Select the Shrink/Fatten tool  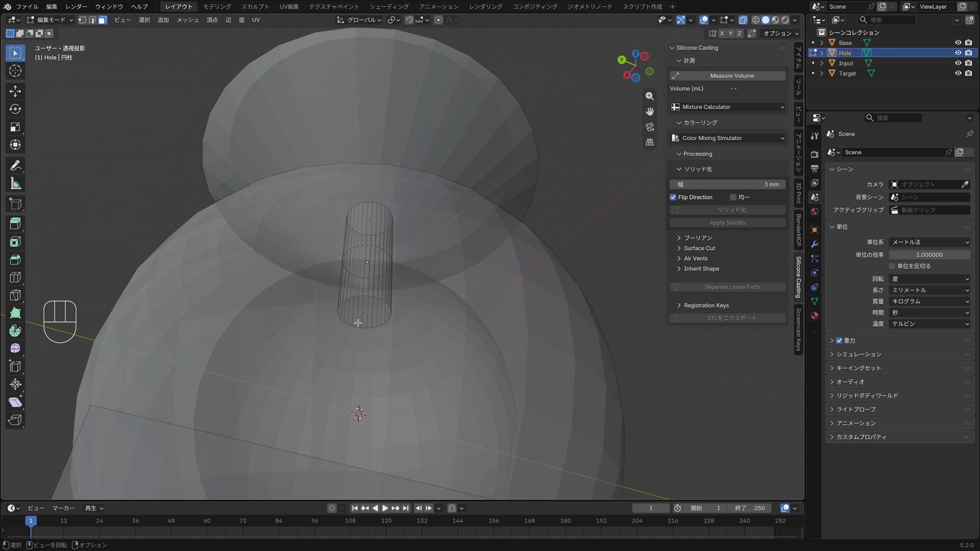coord(15,384)
